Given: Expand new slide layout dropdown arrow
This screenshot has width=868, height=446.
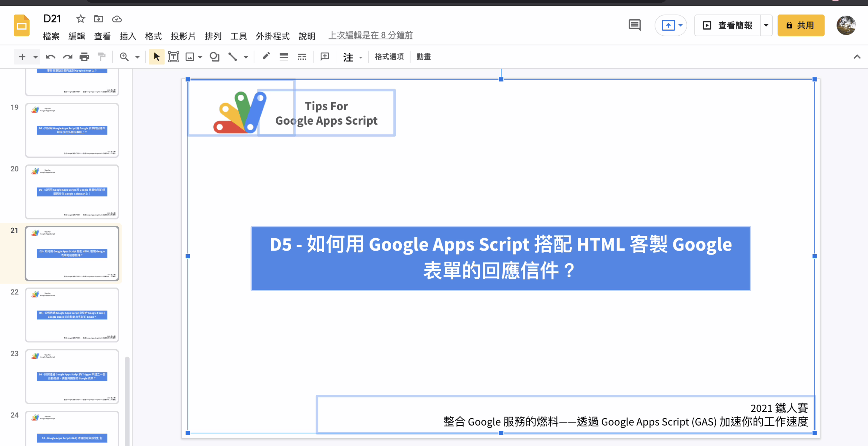Looking at the screenshot, I should (x=35, y=57).
